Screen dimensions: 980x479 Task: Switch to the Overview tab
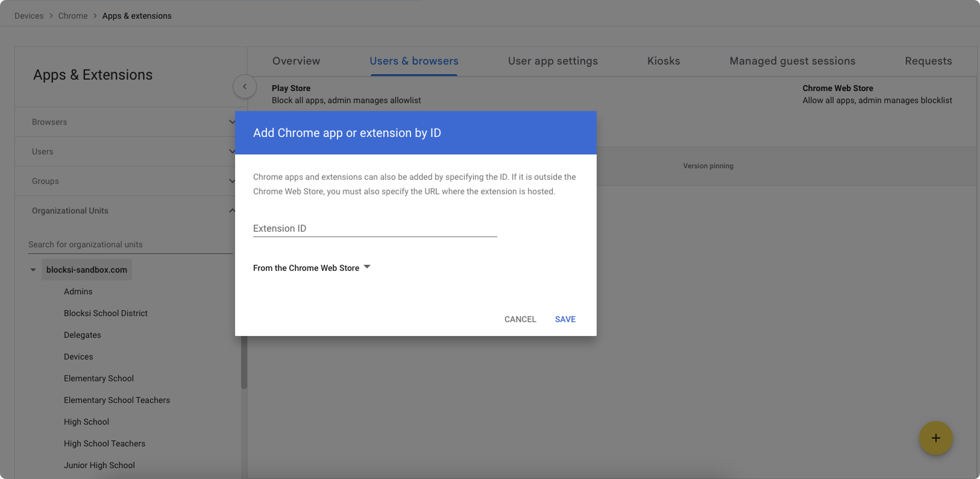pyautogui.click(x=296, y=61)
